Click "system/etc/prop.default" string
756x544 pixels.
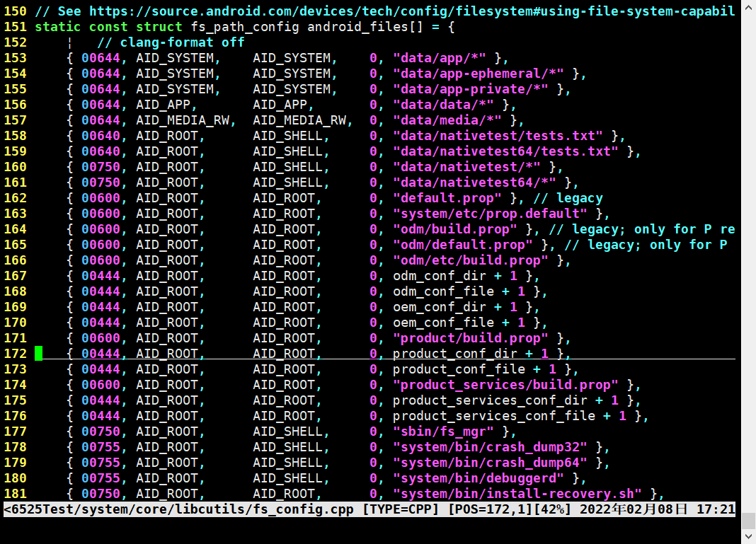pos(491,214)
